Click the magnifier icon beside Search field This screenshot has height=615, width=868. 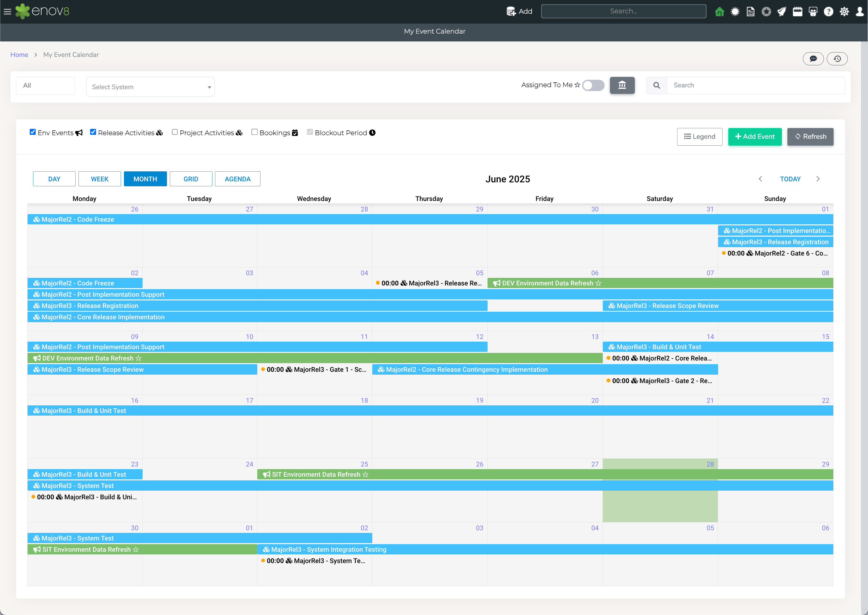click(656, 86)
